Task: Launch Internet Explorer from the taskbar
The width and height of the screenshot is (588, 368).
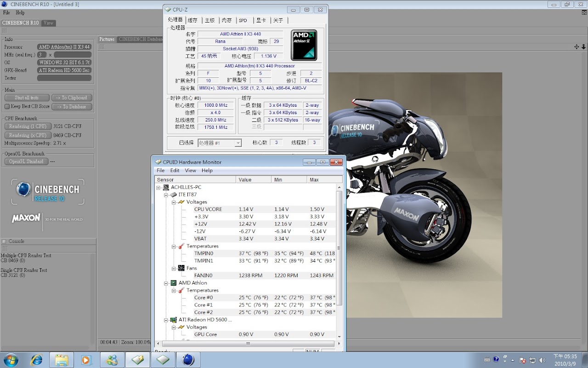Action: [37, 360]
